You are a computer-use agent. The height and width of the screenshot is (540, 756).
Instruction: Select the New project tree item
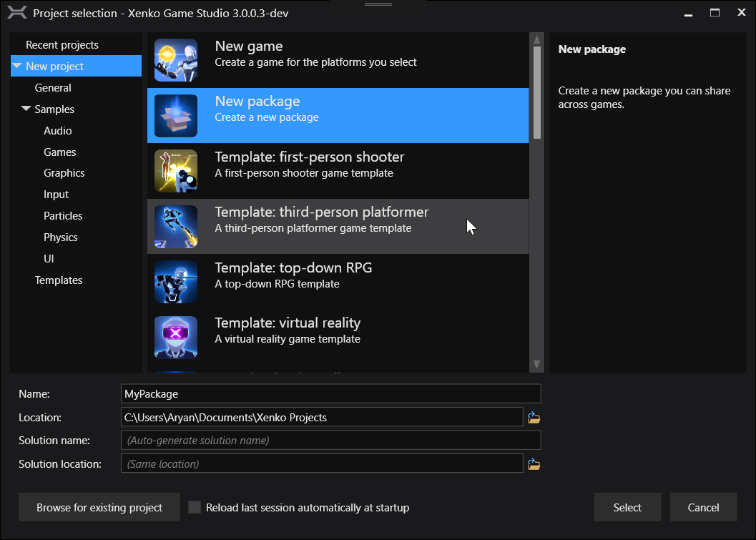pyautogui.click(x=77, y=66)
